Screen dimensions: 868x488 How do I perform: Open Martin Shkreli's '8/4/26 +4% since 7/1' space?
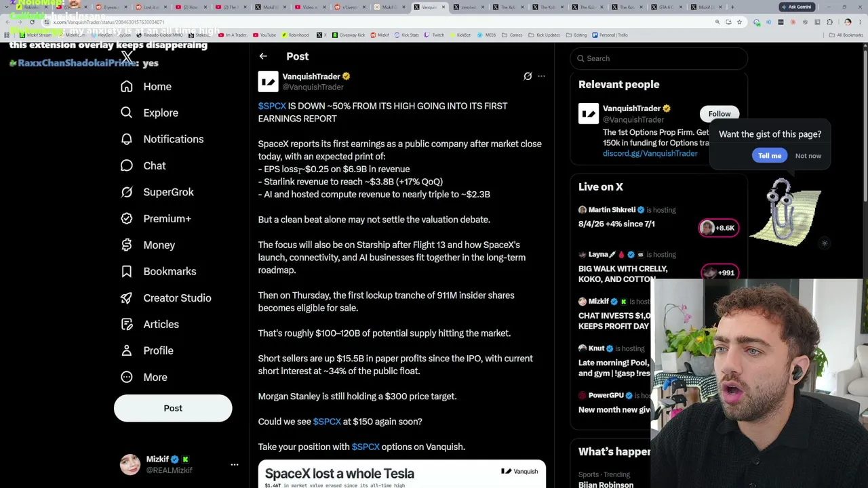point(616,224)
